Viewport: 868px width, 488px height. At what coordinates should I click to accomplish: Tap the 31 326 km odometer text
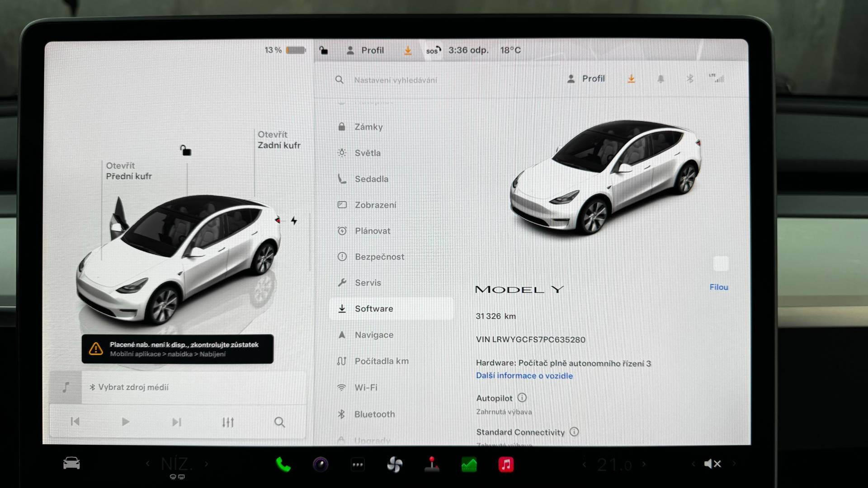495,316
